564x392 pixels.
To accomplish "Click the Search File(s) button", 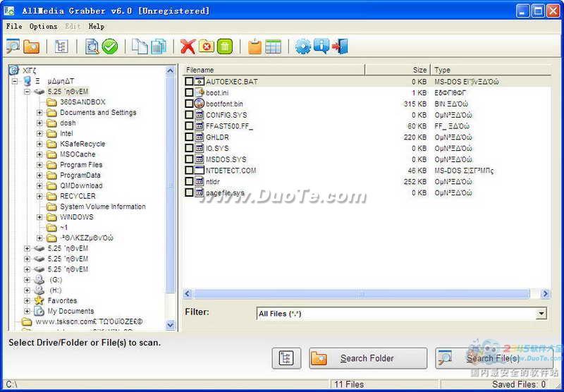I will 493,358.
